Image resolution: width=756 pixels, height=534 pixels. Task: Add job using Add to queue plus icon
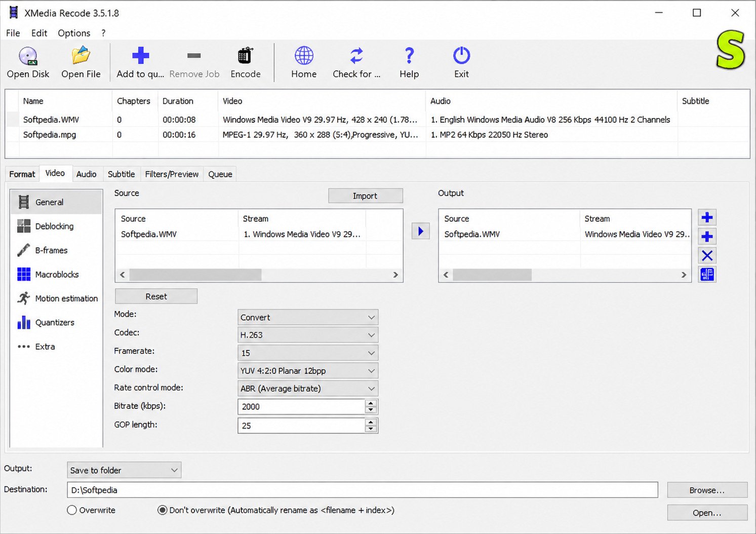click(140, 56)
